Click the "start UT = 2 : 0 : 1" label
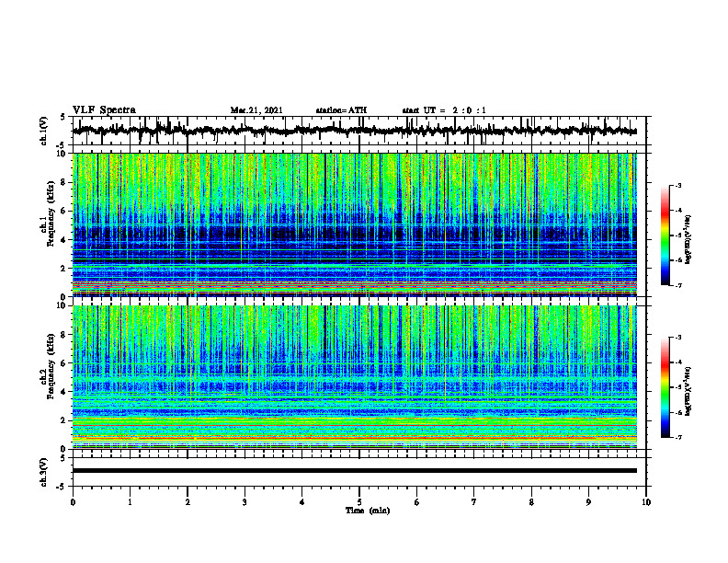728x563 pixels. pyautogui.click(x=444, y=110)
